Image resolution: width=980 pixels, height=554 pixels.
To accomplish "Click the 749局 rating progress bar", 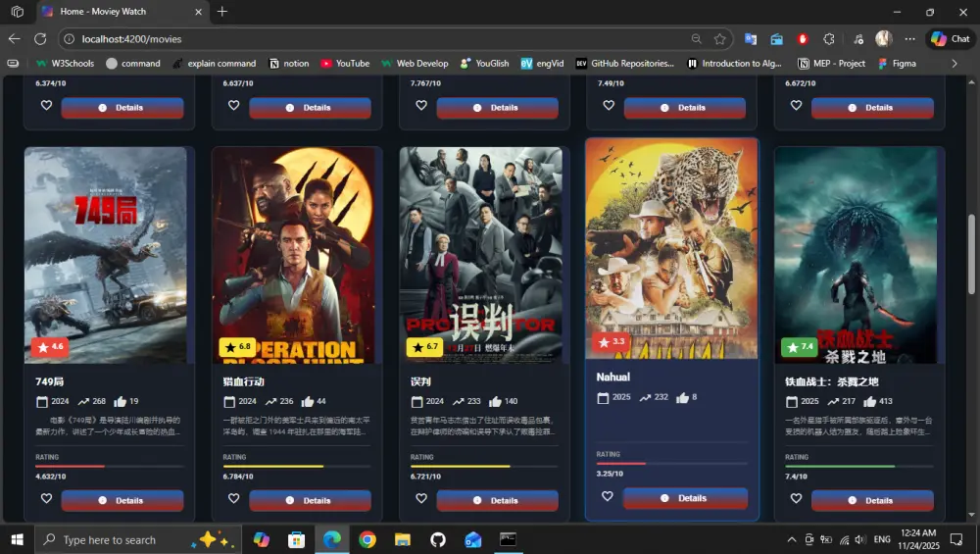I will tap(110, 467).
